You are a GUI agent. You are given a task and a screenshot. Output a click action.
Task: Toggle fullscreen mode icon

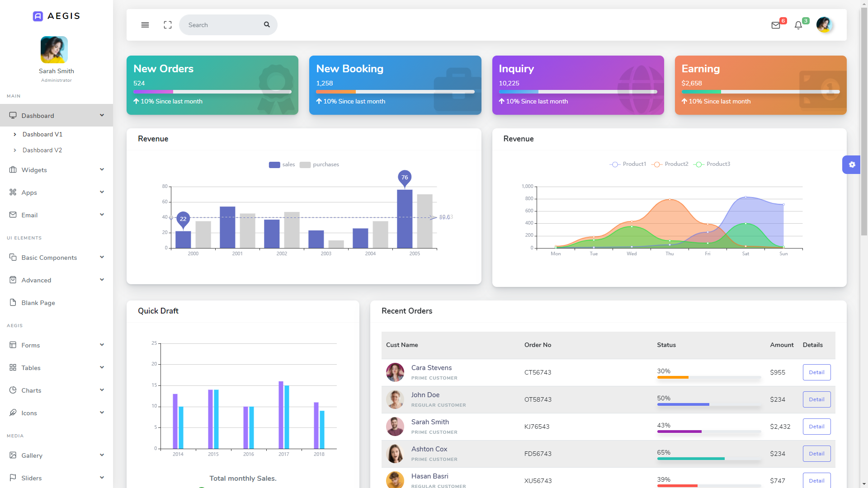(x=168, y=25)
